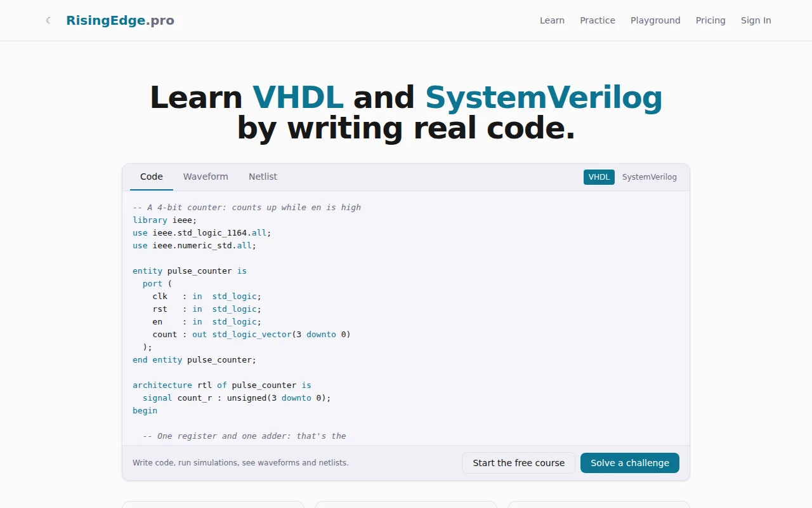The width and height of the screenshot is (812, 508).
Task: Click the 'Write code, run simulations' caption
Action: 240,463
